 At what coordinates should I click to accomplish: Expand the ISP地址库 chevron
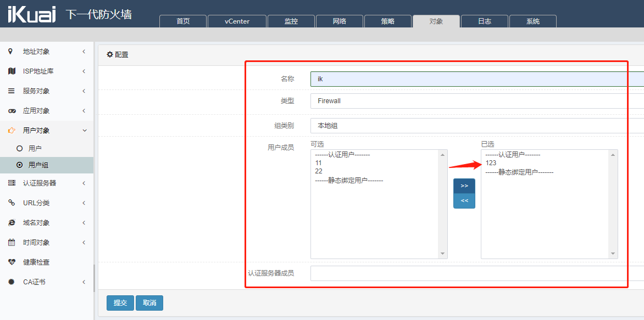[84, 71]
